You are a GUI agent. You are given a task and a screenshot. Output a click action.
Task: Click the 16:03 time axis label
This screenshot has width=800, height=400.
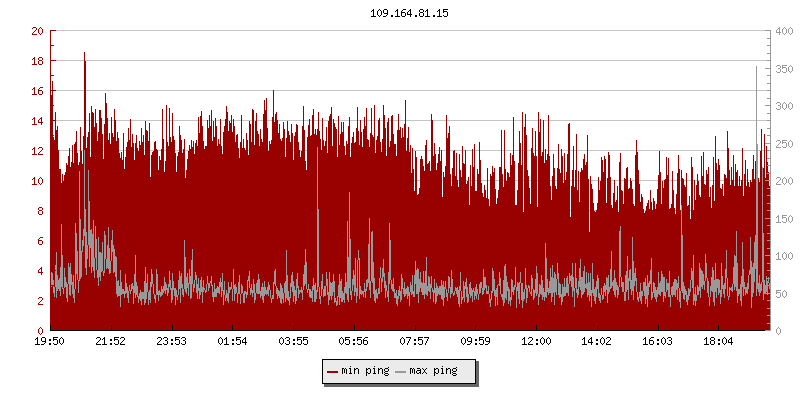point(657,341)
